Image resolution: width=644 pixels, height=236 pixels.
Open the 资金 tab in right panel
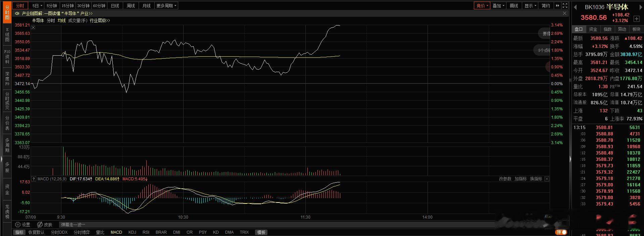click(x=593, y=29)
